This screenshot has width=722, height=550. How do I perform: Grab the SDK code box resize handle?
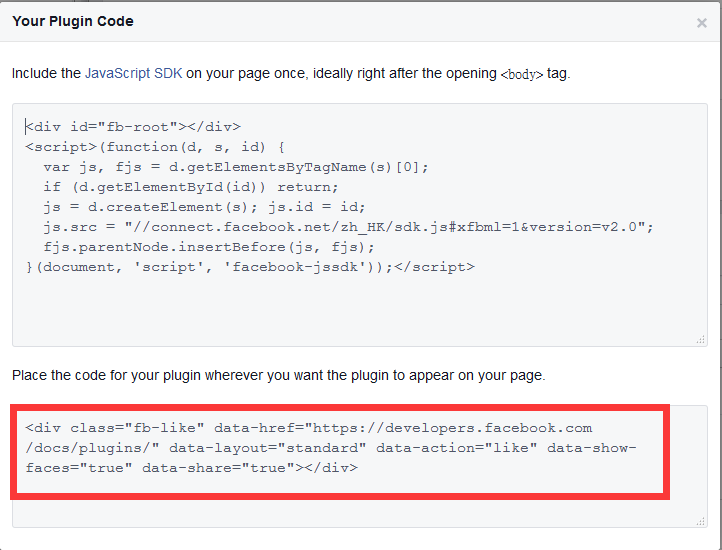[701, 340]
